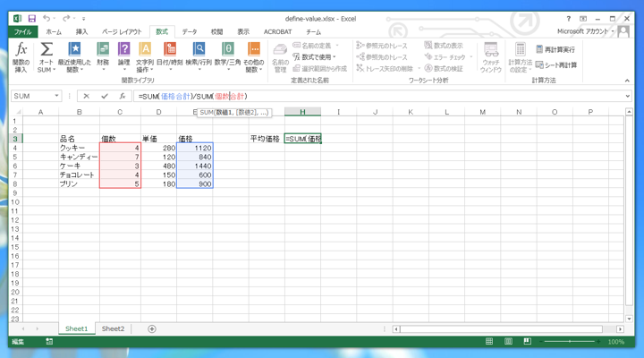
Task: Click the horizontal scrollbar right arrow
Action: 620,328
